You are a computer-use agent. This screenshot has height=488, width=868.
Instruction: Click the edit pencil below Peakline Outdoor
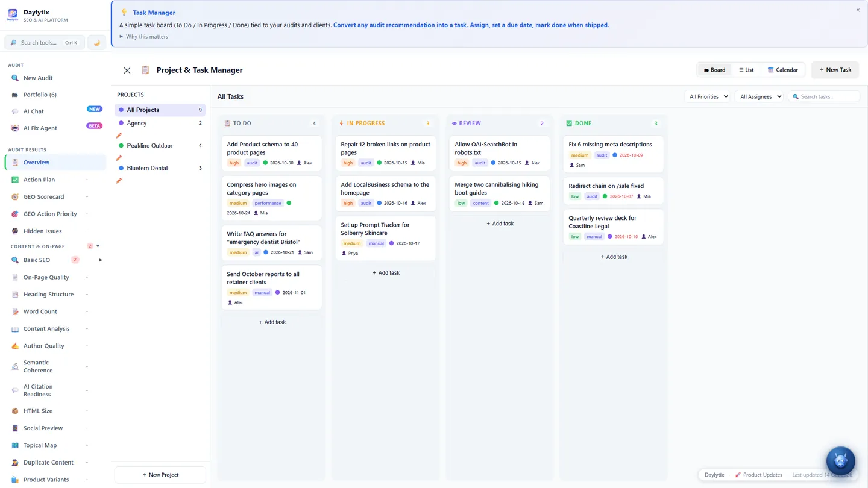coord(119,158)
